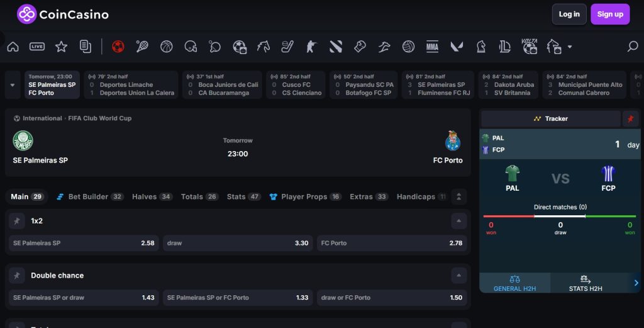Select the greyhound racing icon
This screenshot has width=644, height=328.
pos(384,47)
